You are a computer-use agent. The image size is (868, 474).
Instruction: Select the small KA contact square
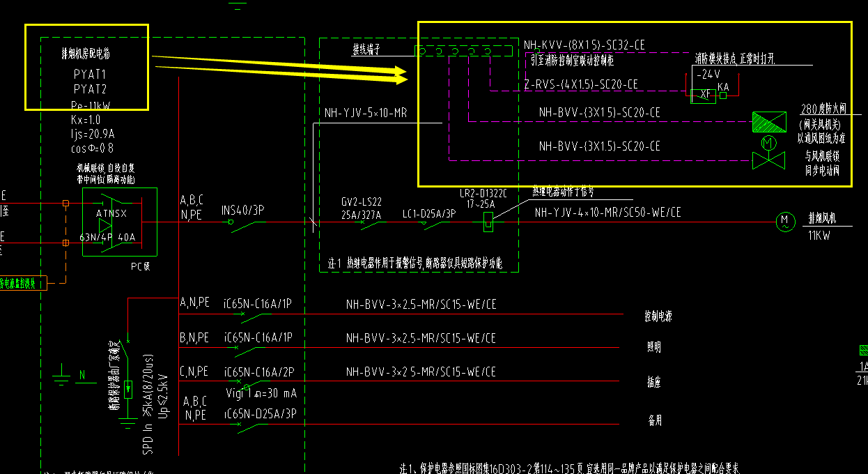pyautogui.click(x=723, y=95)
